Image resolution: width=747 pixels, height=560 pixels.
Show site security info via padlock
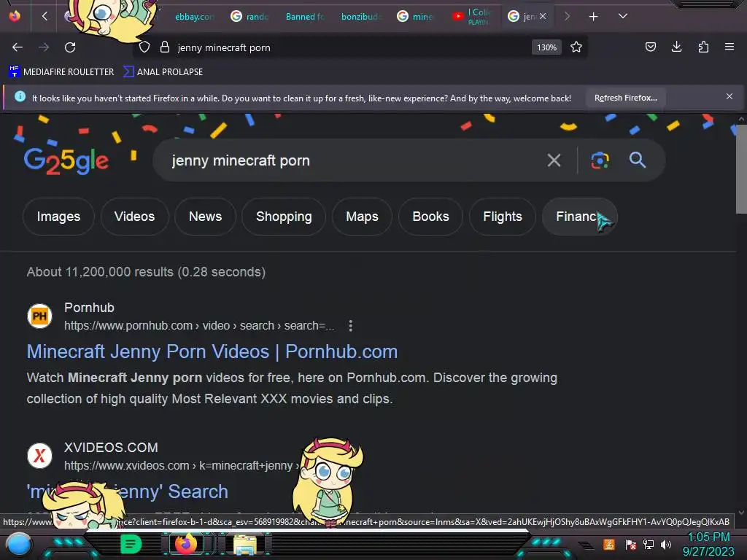165,47
